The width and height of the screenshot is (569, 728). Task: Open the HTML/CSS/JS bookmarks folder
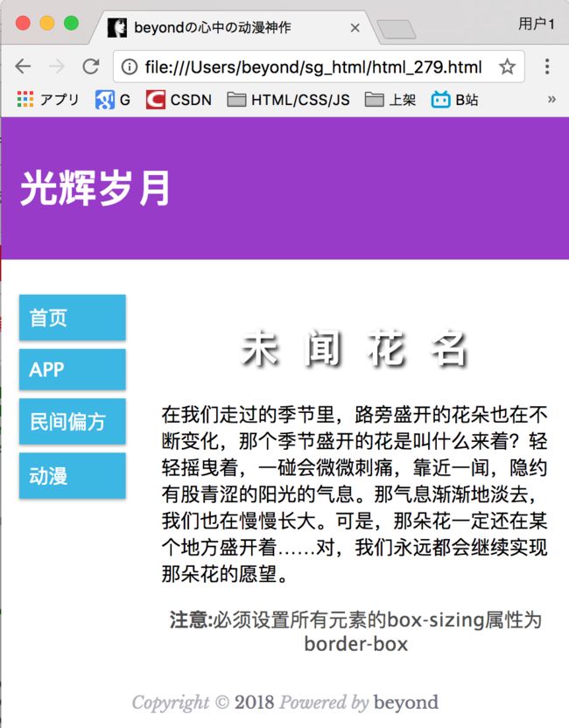pos(289,100)
